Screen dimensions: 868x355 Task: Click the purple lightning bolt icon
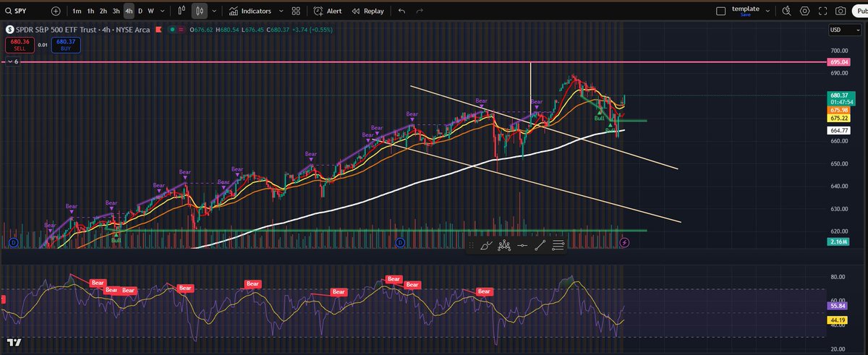(x=625, y=243)
